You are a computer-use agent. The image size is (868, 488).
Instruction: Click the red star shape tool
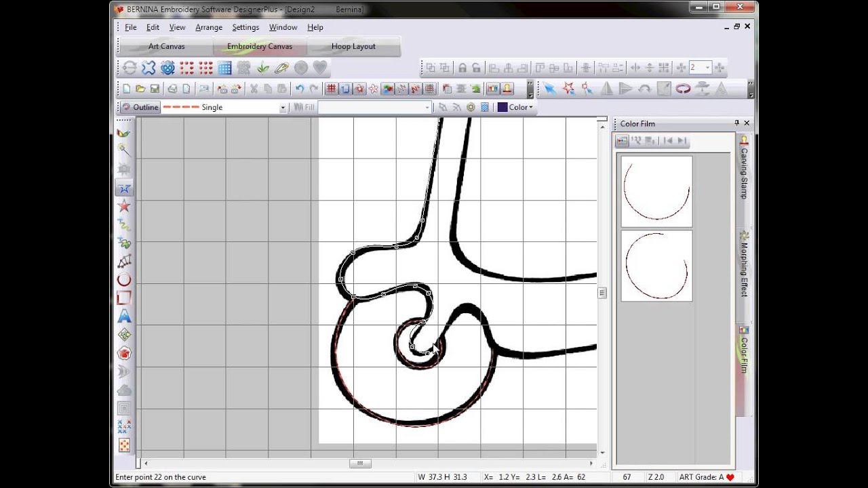(x=124, y=206)
